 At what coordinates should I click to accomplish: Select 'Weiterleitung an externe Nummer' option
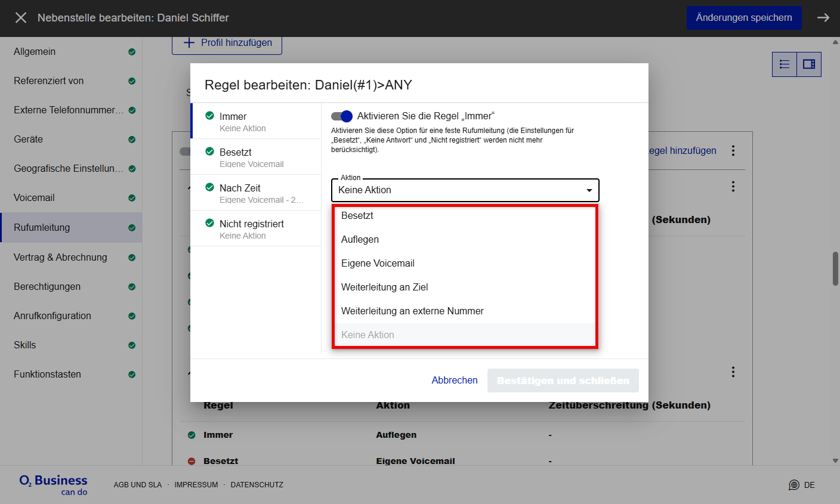tap(412, 311)
